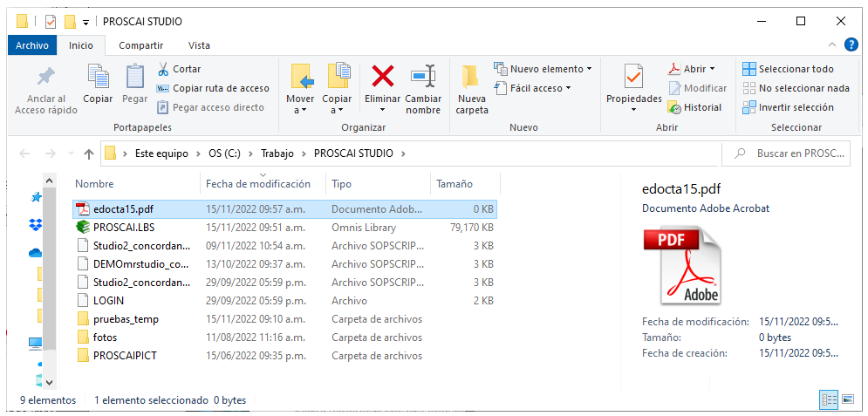This screenshot has height=416, width=868.
Task: Select the Inicio ribbon tab
Action: pos(81,45)
